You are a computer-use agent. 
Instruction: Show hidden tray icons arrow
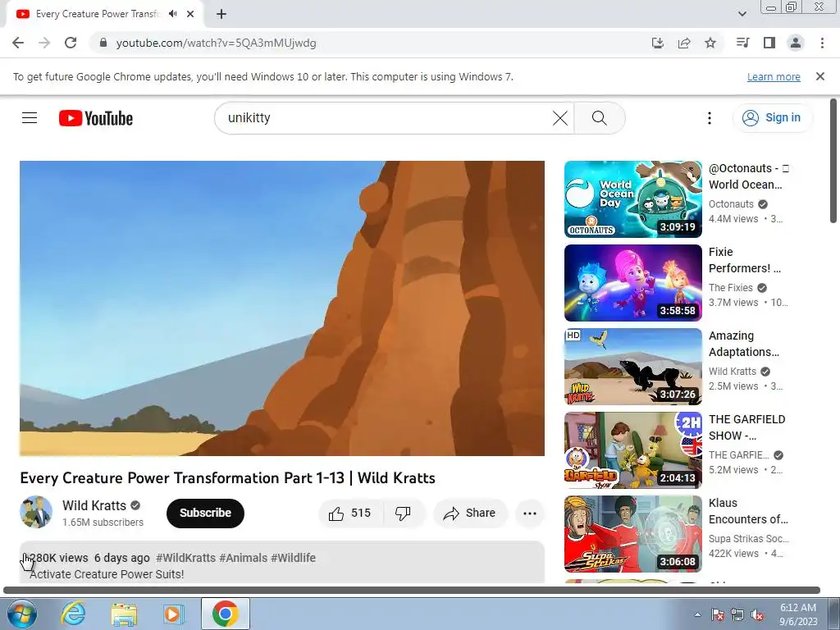point(697,614)
